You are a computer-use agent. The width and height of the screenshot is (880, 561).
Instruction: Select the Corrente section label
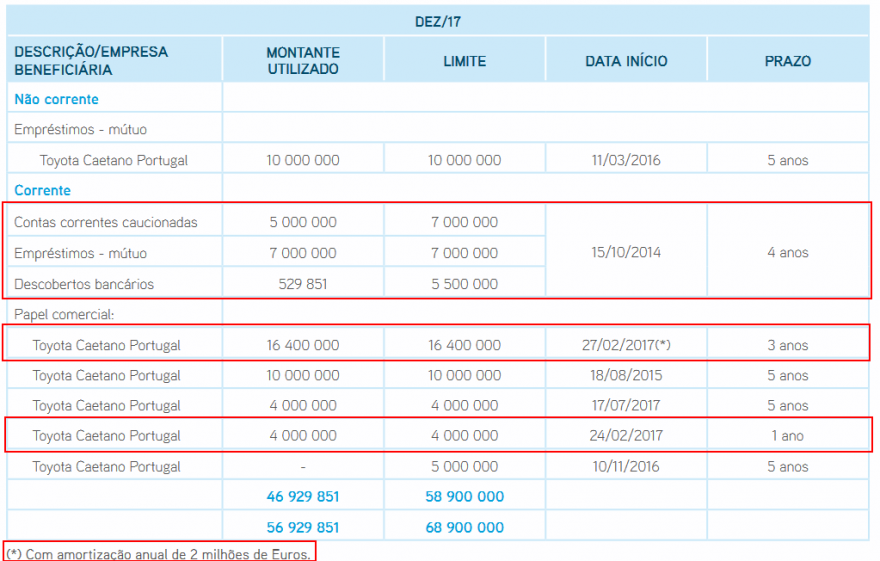(x=43, y=191)
